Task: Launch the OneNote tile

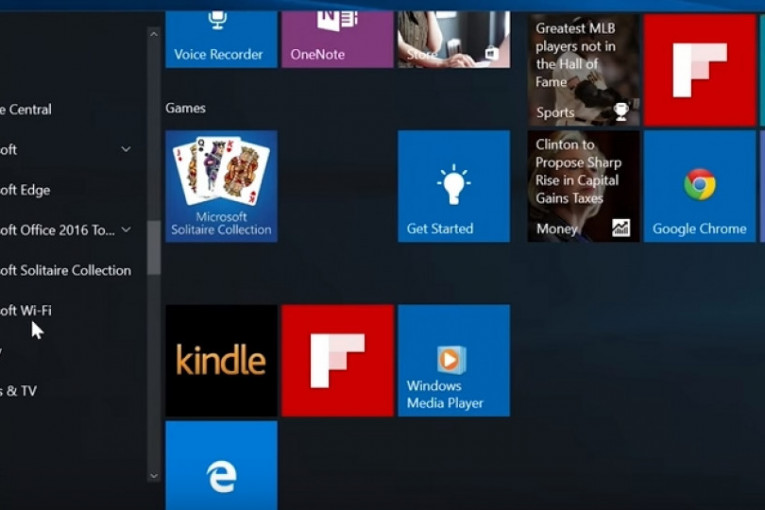Action: pyautogui.click(x=337, y=40)
